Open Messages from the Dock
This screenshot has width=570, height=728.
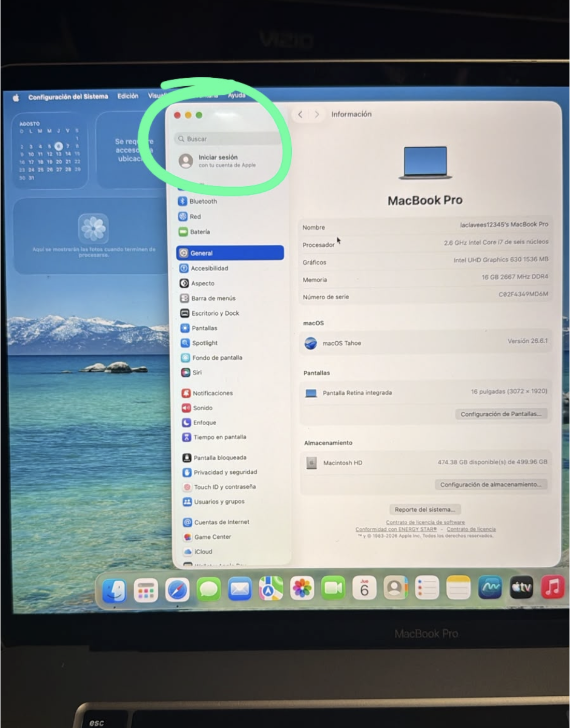[208, 590]
